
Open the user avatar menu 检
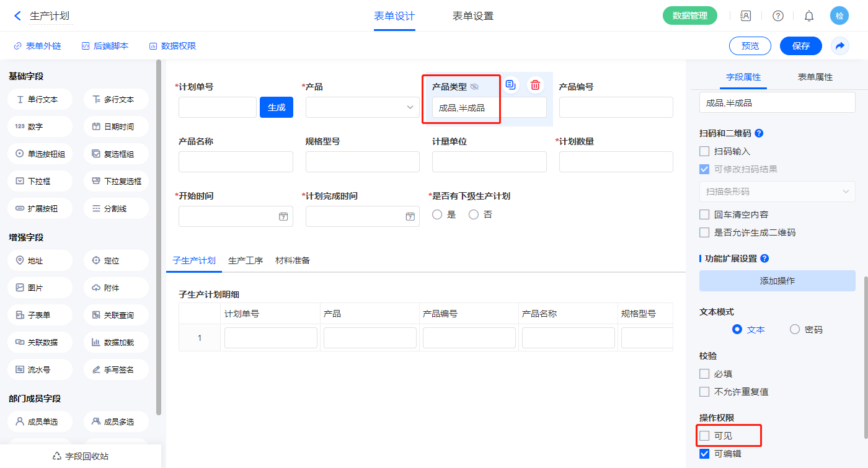click(839, 16)
